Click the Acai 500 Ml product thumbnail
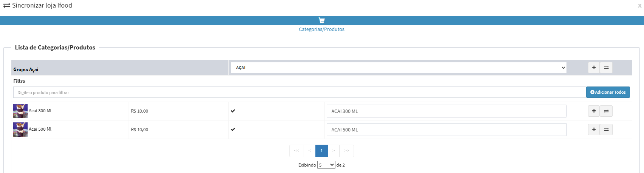Viewport: 644px width, 173px height. [20, 130]
